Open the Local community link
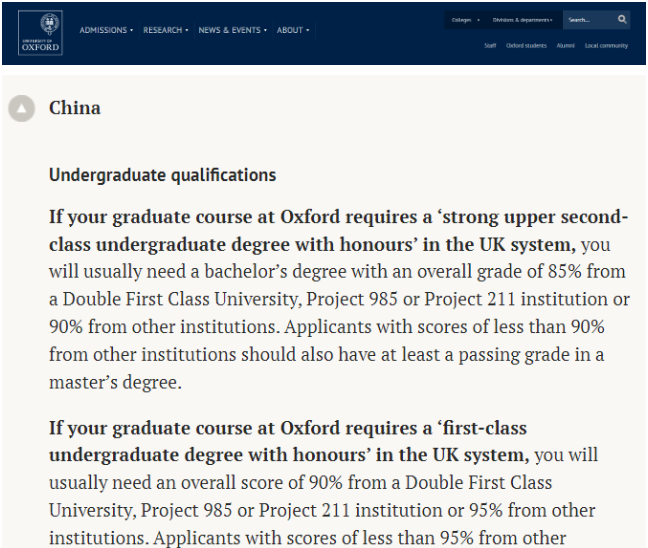648x548 pixels. point(606,45)
